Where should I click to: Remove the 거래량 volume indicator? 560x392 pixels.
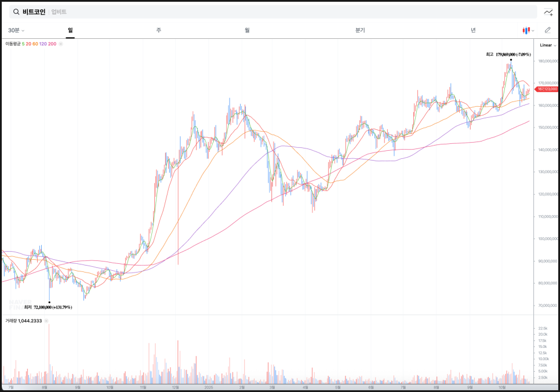[46, 321]
